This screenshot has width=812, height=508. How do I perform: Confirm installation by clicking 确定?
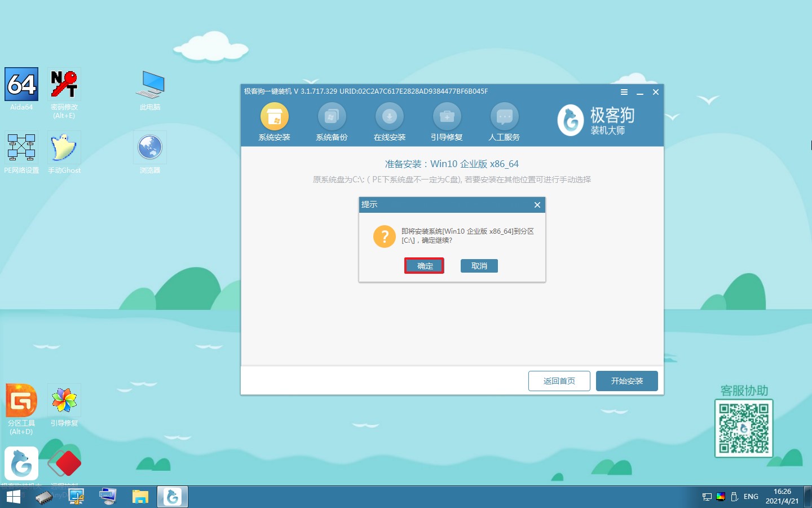(424, 265)
